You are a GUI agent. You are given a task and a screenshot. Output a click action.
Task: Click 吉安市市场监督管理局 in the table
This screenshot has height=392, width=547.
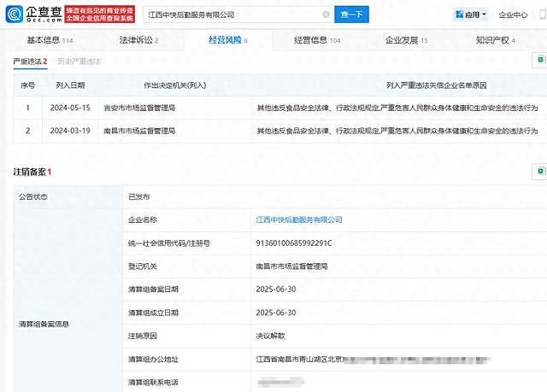139,108
